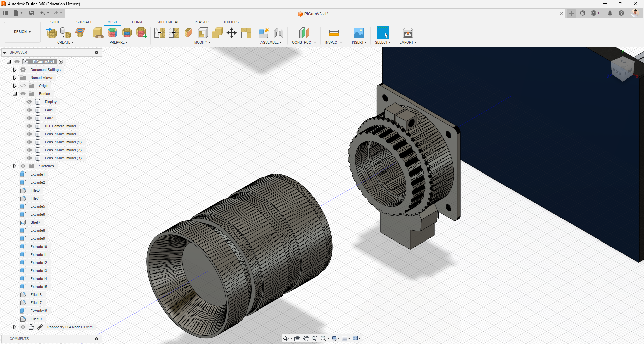
Task: Open the FORM tab
Action: tap(137, 22)
